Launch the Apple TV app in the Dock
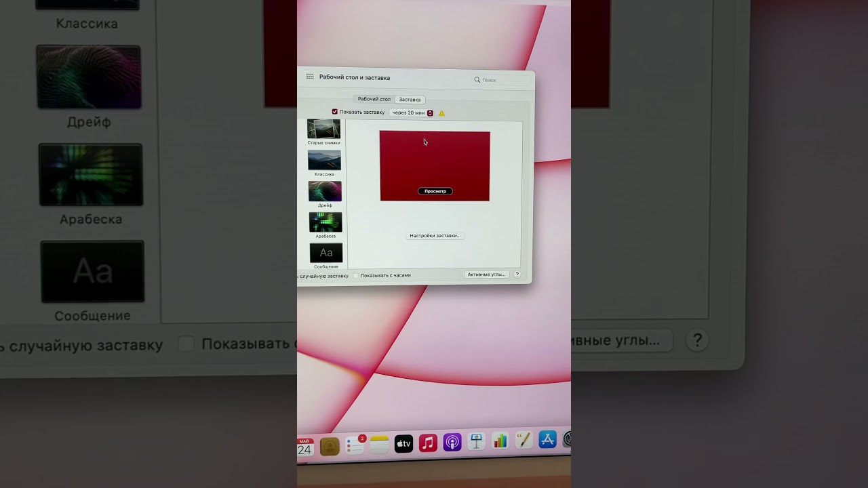 point(403,443)
